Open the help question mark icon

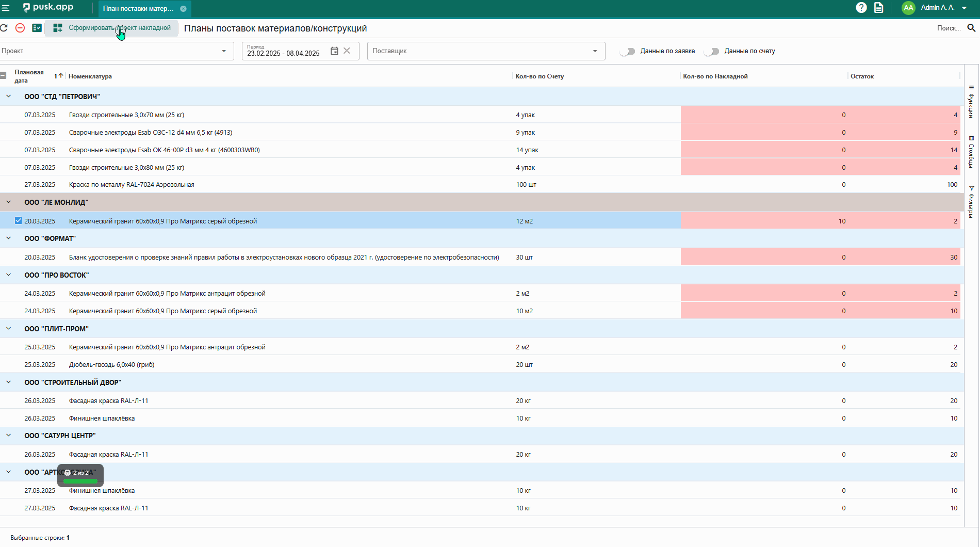click(861, 8)
